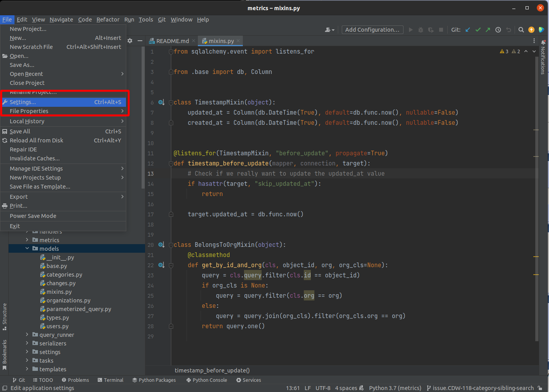Open Structure side panel
Image resolution: width=549 pixels, height=392 pixels.
pyautogui.click(x=4, y=316)
